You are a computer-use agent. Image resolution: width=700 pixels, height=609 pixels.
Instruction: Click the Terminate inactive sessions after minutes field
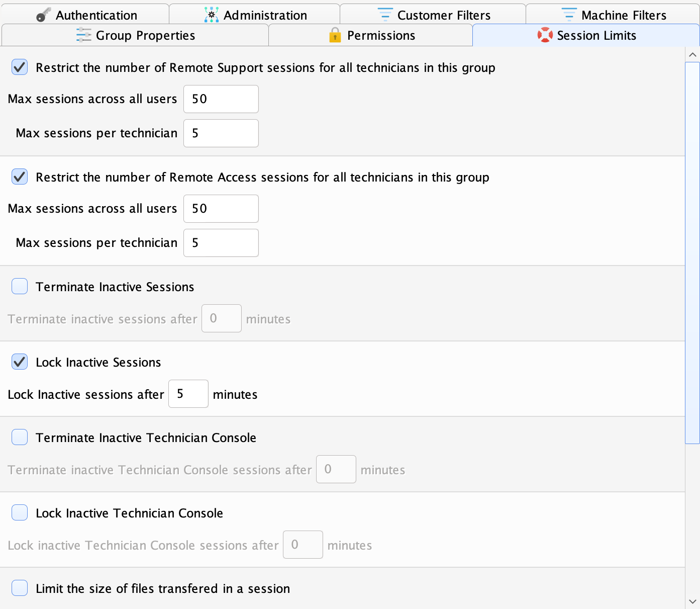coord(222,318)
